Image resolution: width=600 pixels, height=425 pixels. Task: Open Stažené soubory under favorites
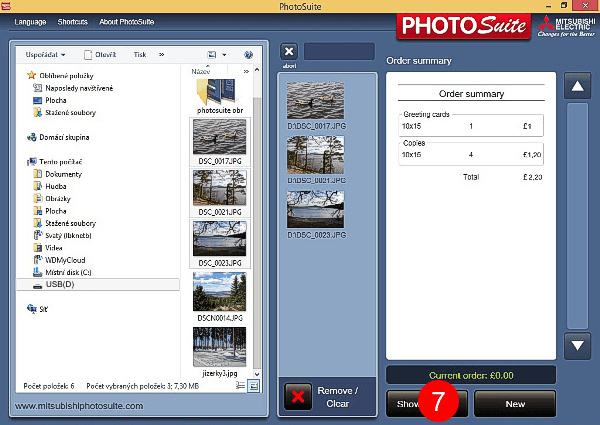(64, 112)
